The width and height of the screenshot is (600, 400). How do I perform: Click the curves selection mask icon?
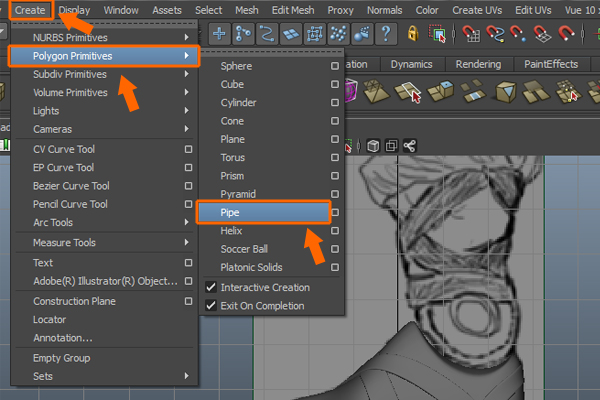coord(267,35)
